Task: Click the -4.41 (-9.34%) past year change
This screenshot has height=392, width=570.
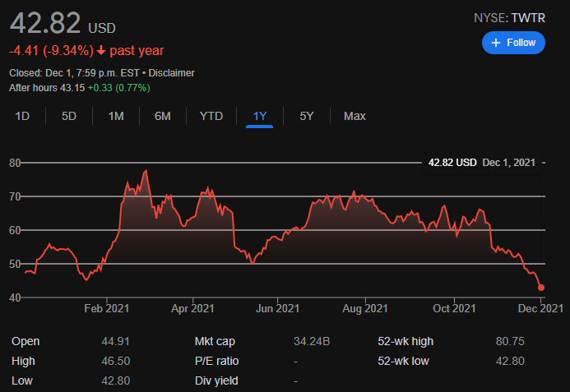Action: tap(86, 50)
